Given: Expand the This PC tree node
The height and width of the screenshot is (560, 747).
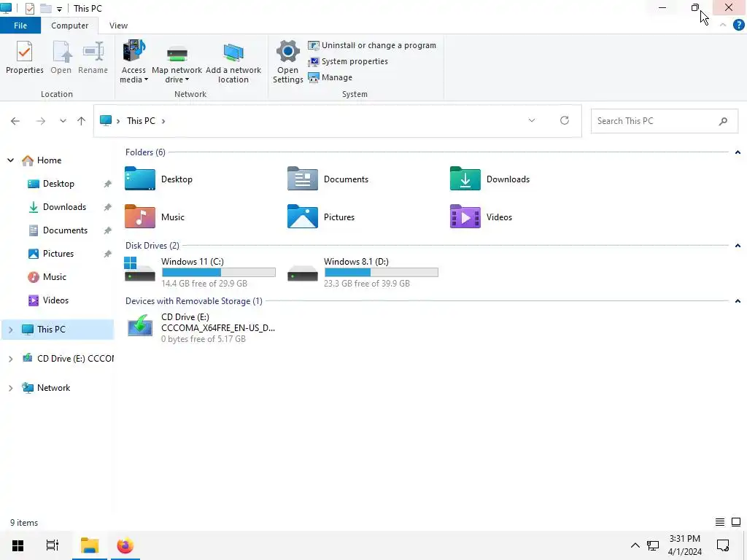Looking at the screenshot, I should click(10, 330).
